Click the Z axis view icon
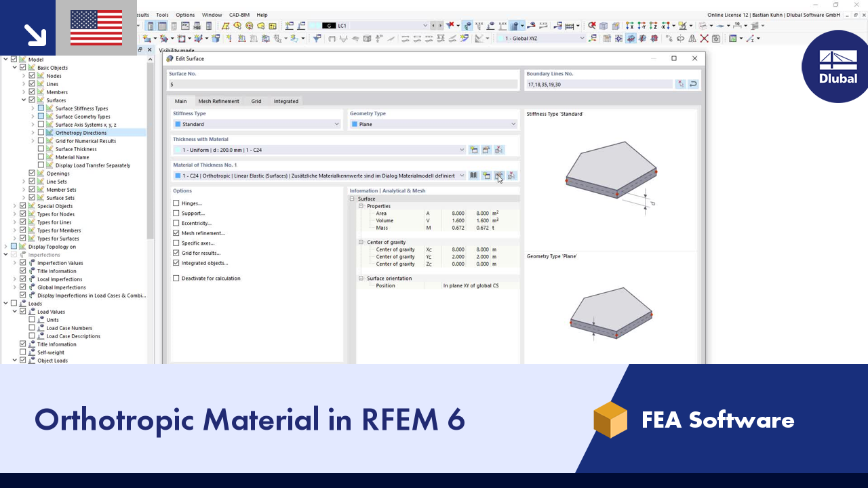 click(x=654, y=26)
